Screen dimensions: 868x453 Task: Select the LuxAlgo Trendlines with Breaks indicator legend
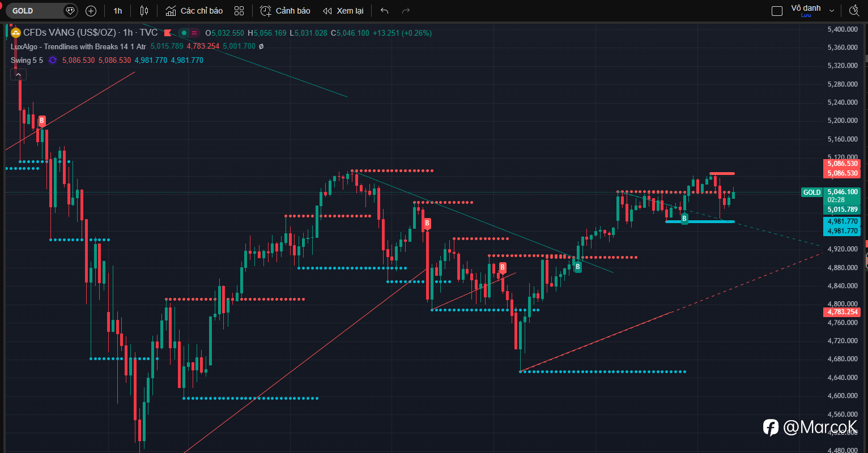click(79, 46)
